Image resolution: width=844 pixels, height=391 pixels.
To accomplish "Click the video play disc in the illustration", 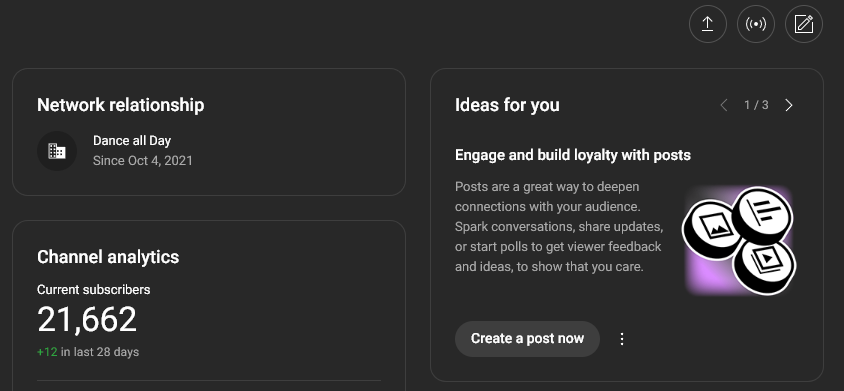I will tap(764, 266).
